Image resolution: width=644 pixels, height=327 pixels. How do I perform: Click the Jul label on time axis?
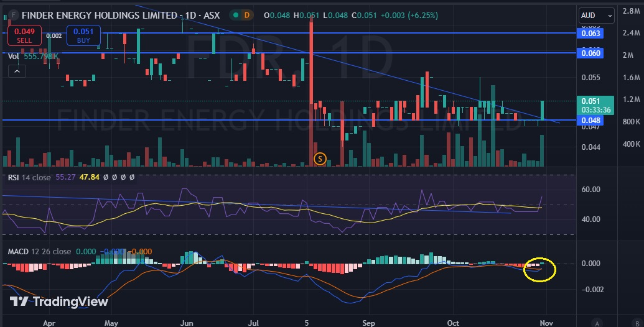(253, 323)
